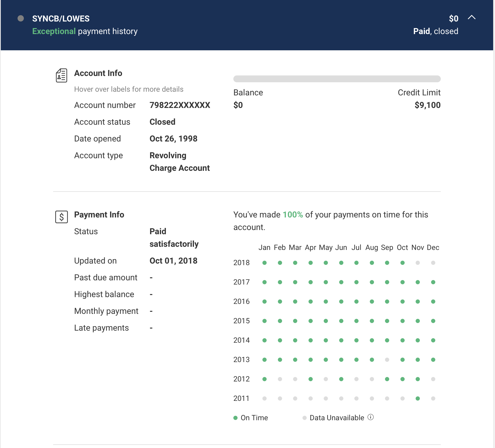This screenshot has width=495, height=448.
Task: Click the Account Info document icon
Action: pyautogui.click(x=62, y=75)
